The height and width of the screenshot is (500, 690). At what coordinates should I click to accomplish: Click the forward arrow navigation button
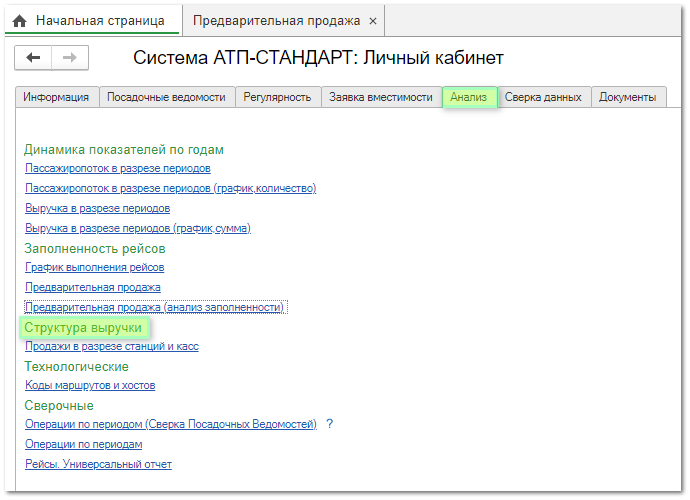coord(70,58)
